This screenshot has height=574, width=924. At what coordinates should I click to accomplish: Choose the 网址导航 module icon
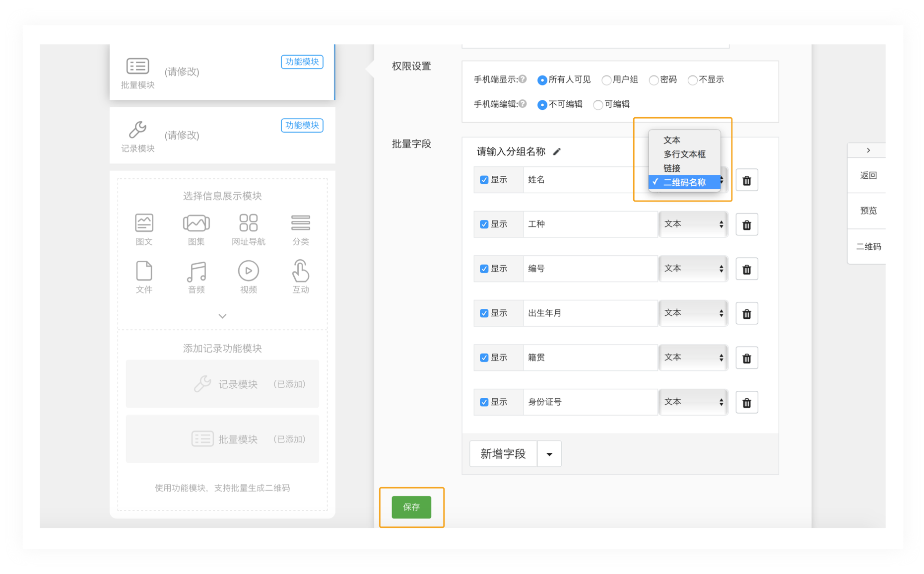[x=248, y=223]
